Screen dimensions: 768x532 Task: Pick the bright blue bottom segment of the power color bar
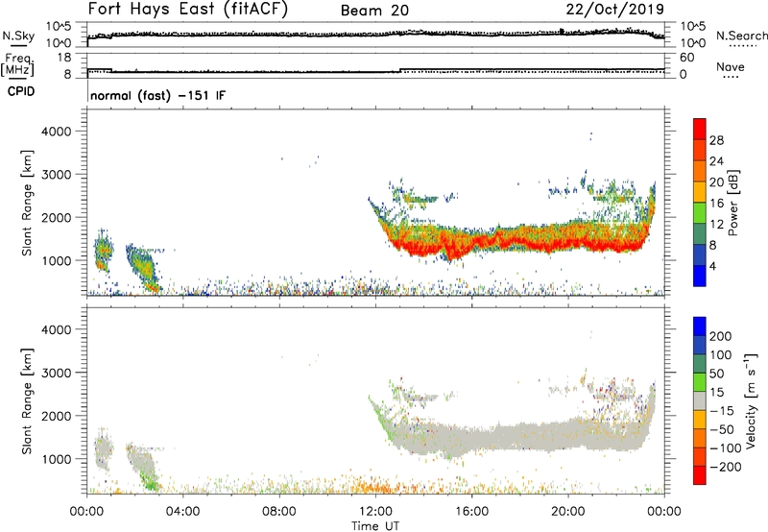coord(700,276)
